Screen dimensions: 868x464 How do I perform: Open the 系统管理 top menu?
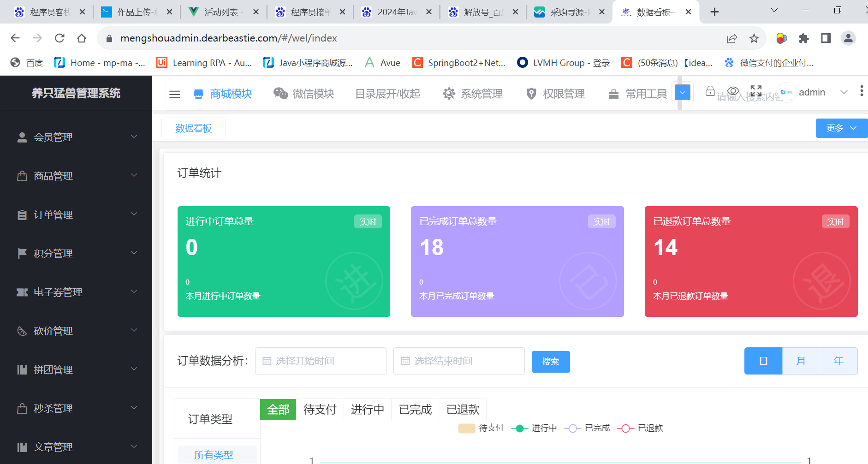[x=473, y=94]
